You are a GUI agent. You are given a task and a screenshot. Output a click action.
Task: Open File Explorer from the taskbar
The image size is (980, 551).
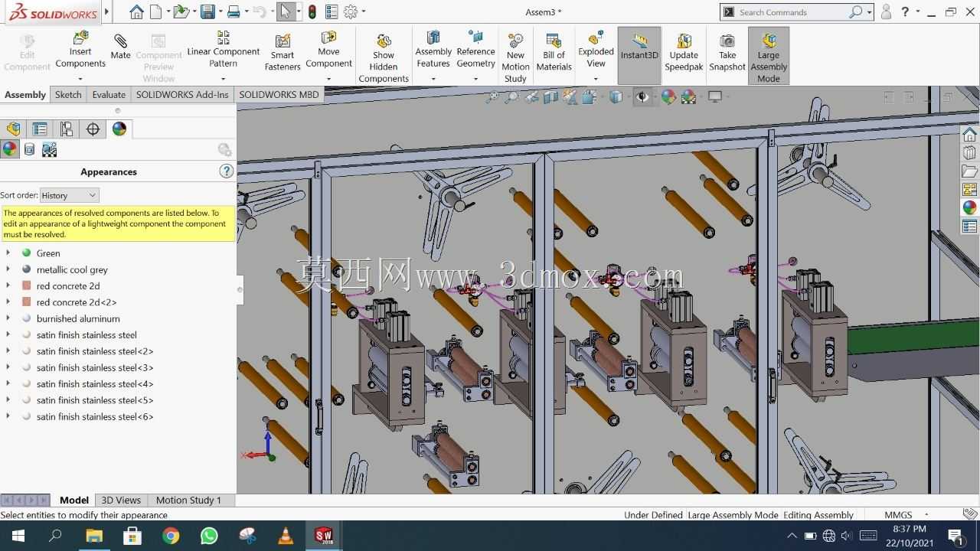pyautogui.click(x=93, y=536)
